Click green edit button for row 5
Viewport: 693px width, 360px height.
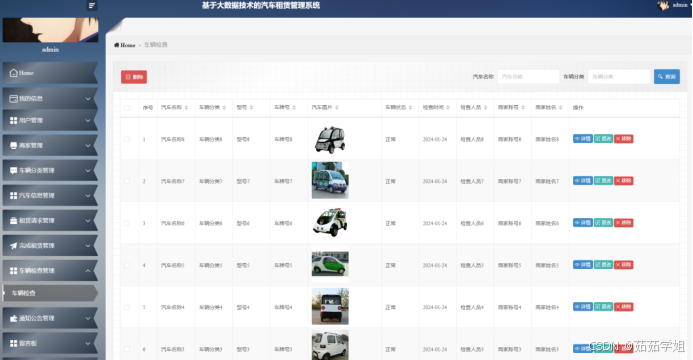(x=603, y=307)
